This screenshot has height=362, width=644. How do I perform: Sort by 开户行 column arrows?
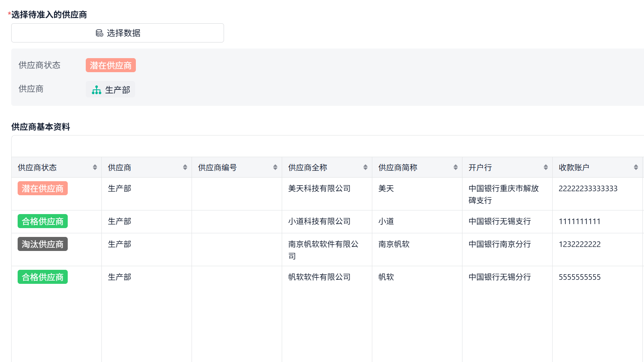coord(546,168)
